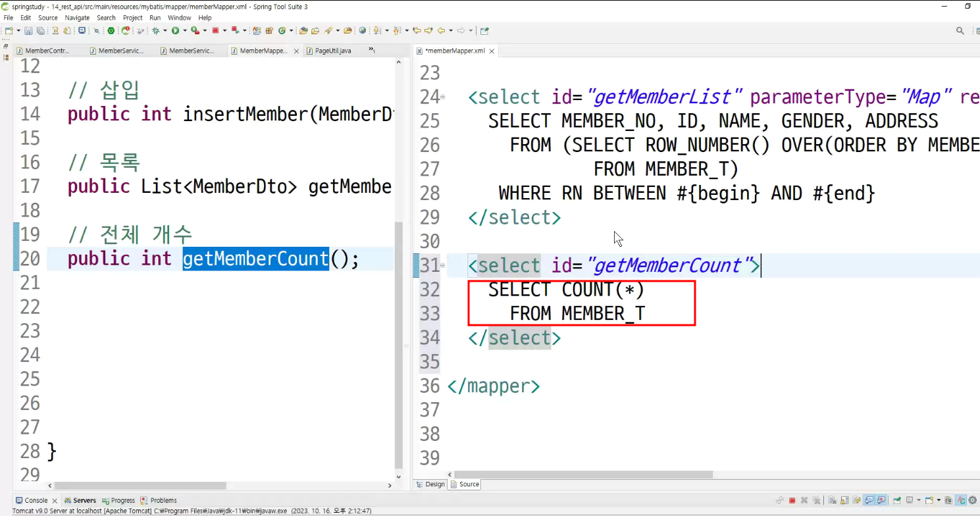Open dropdown arrow next to Run icon
Screen dimensions: 980x516
pyautogui.click(x=185, y=30)
